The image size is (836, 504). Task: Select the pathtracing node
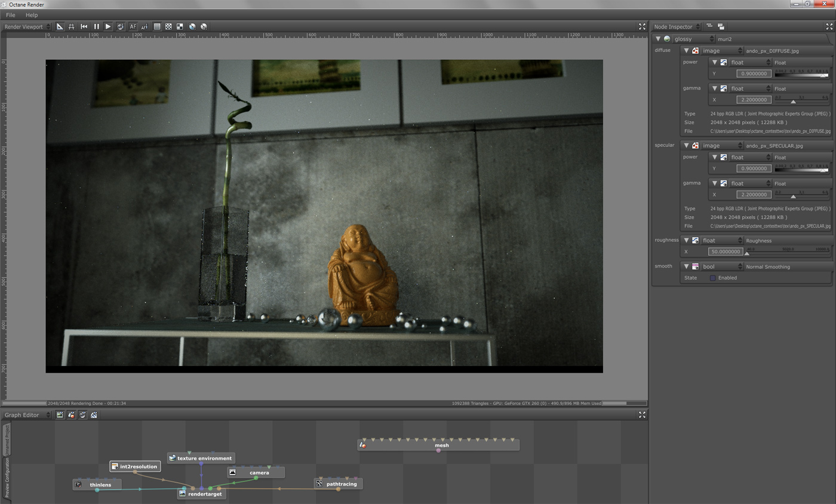click(x=341, y=484)
